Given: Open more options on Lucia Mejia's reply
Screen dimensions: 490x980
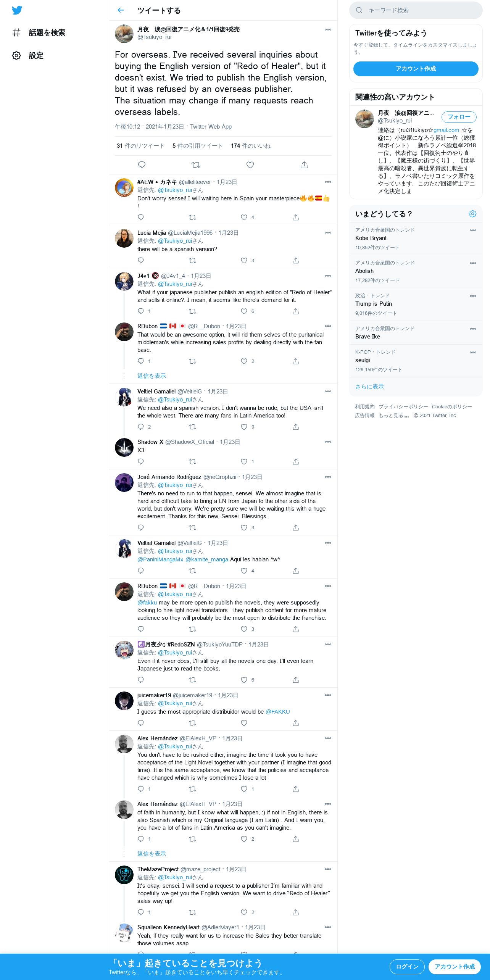Looking at the screenshot, I should (328, 232).
